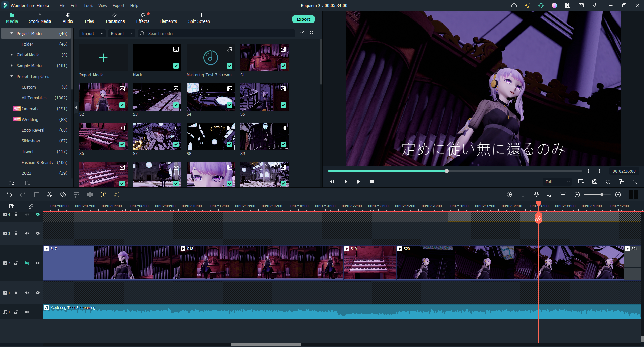The width and height of the screenshot is (644, 347).
Task: Click the redo arrow icon
Action: (x=23, y=194)
